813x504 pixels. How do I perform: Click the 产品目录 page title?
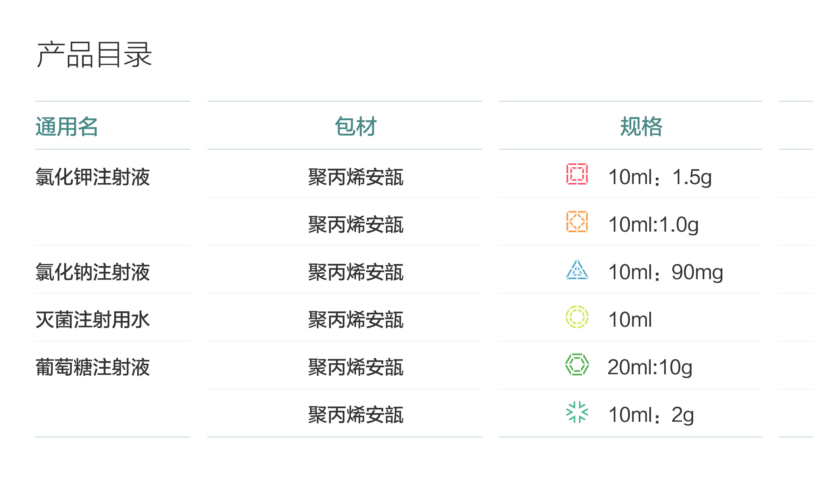[94, 55]
